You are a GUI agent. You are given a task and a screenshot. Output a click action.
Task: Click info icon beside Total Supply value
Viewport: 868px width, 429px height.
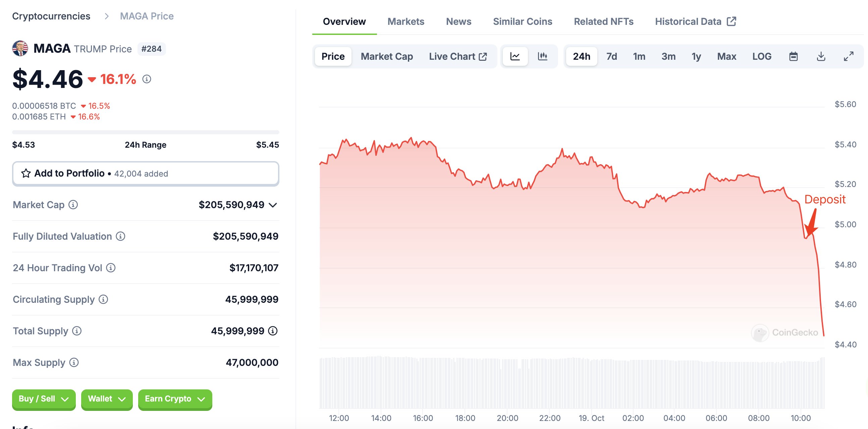(x=273, y=331)
